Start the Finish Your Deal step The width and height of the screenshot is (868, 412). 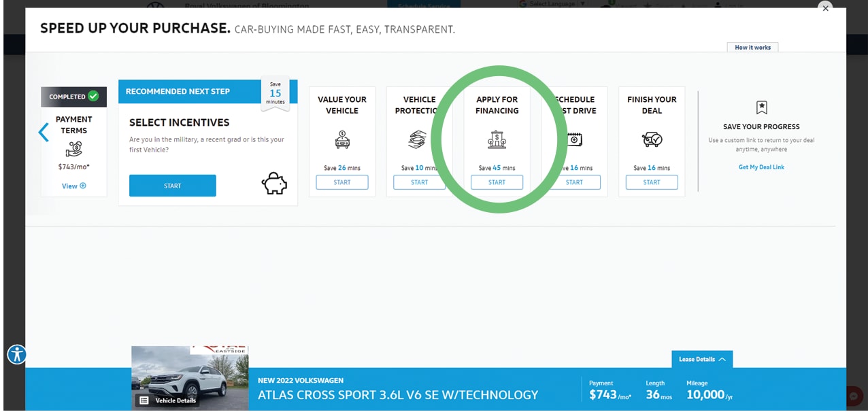[652, 182]
